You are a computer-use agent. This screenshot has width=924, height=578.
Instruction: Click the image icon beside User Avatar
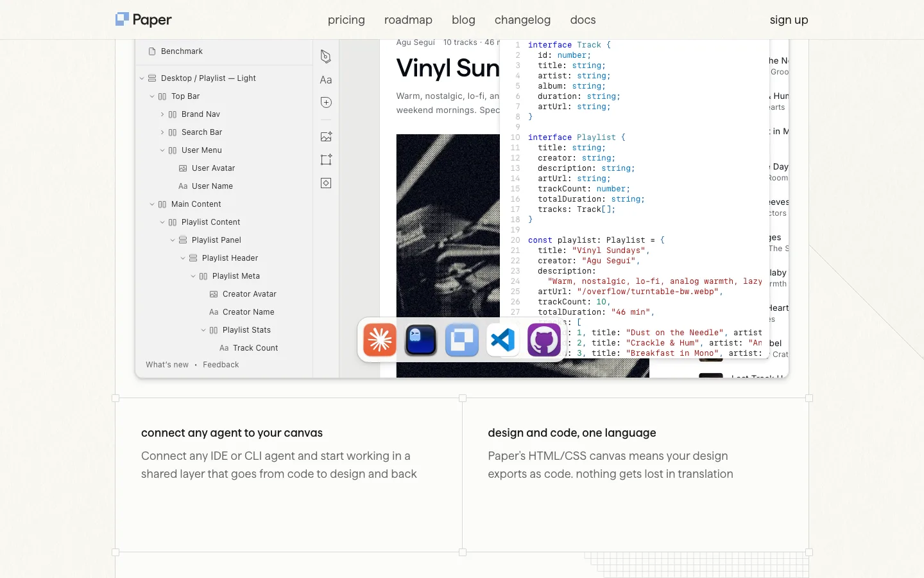point(183,168)
